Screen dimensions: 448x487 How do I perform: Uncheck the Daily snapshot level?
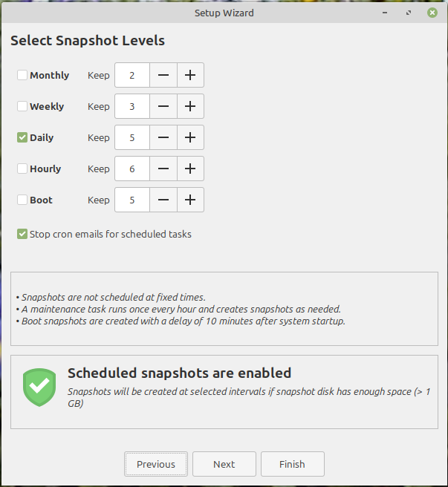pos(22,137)
